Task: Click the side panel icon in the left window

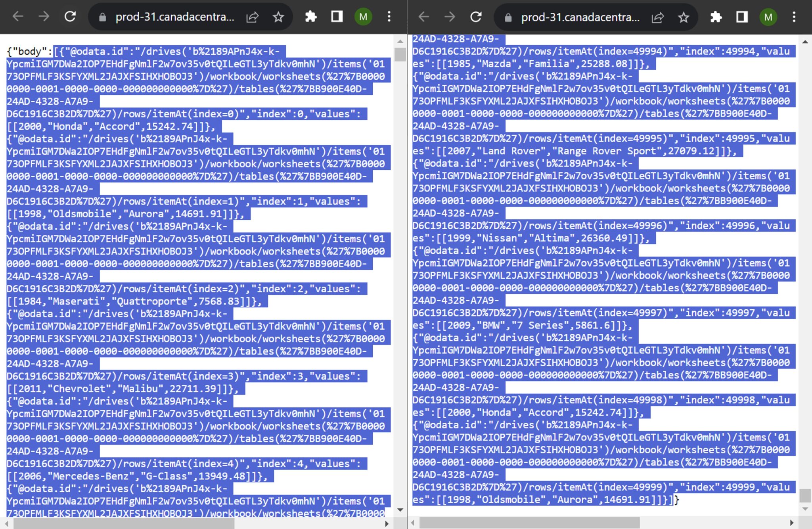Action: [x=336, y=17]
